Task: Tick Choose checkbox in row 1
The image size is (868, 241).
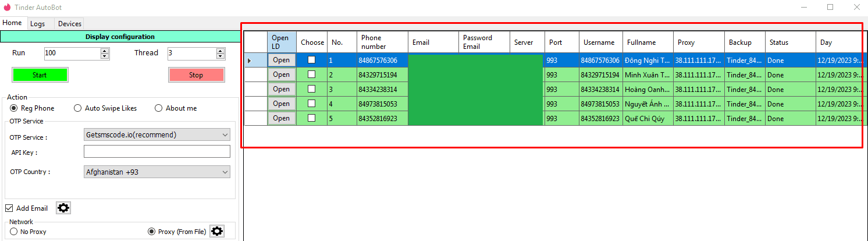Action: (312, 60)
